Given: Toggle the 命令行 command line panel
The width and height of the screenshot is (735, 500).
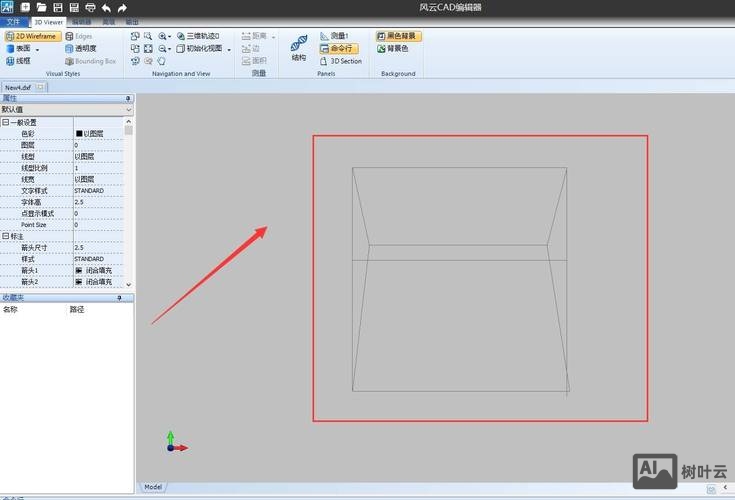Looking at the screenshot, I should [339, 48].
